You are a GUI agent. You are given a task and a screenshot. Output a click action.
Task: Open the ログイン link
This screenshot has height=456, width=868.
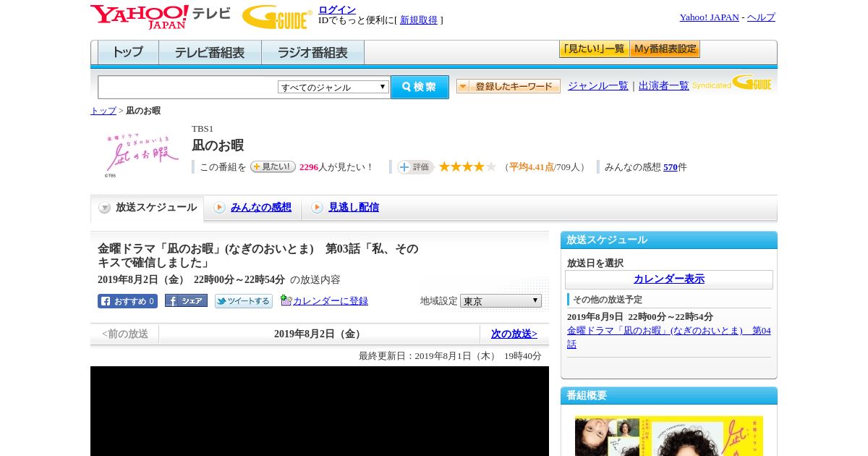(x=337, y=9)
